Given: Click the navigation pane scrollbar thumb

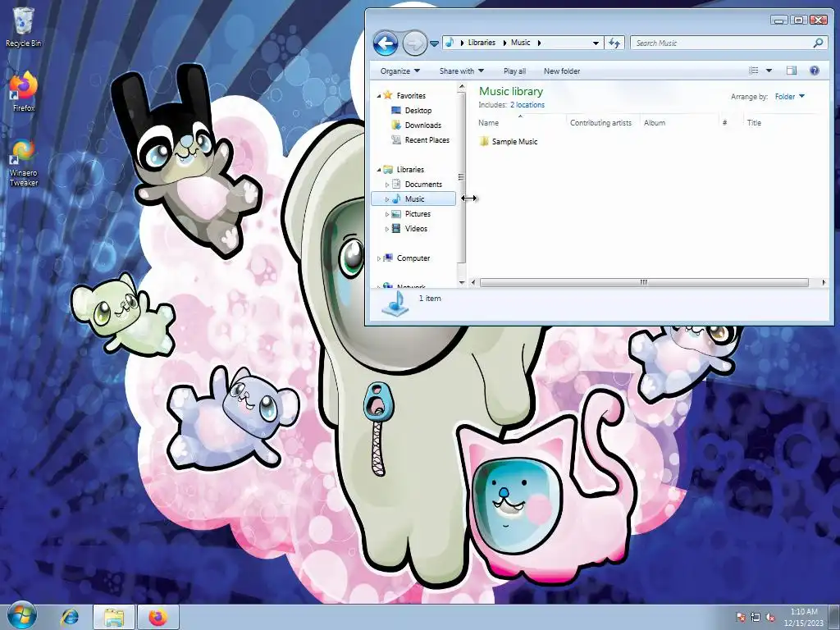Looking at the screenshot, I should 461,177.
